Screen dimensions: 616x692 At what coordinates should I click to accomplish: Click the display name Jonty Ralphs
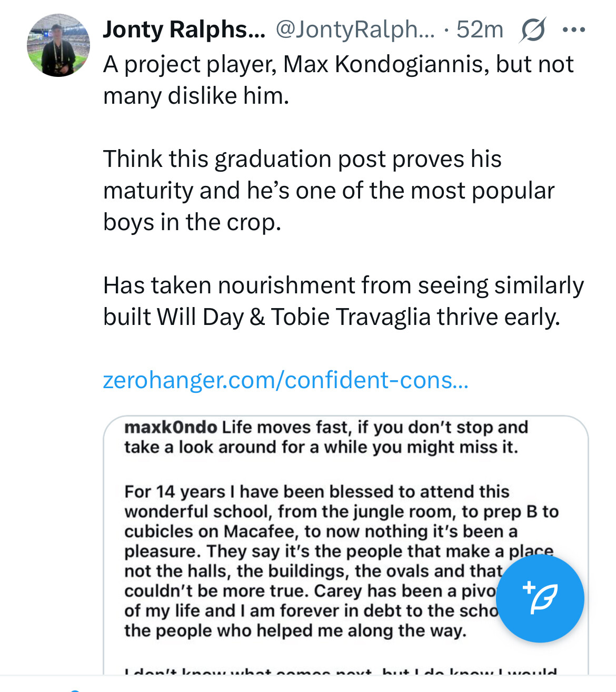pos(184,30)
